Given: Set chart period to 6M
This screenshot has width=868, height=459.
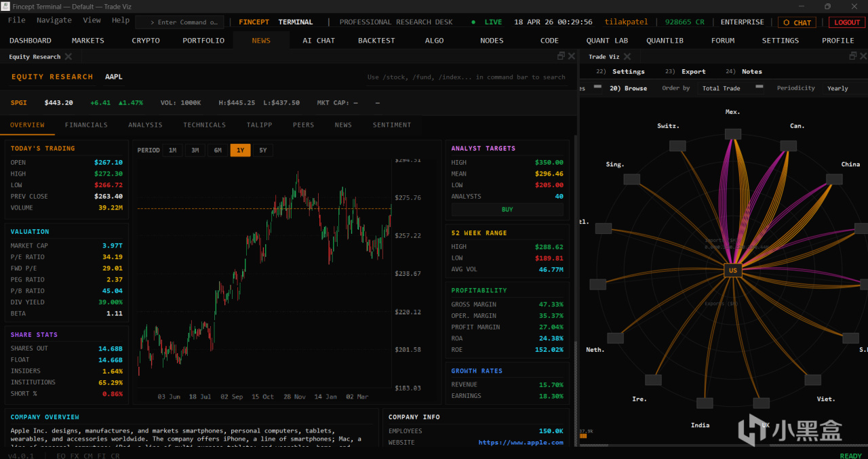Looking at the screenshot, I should point(218,151).
